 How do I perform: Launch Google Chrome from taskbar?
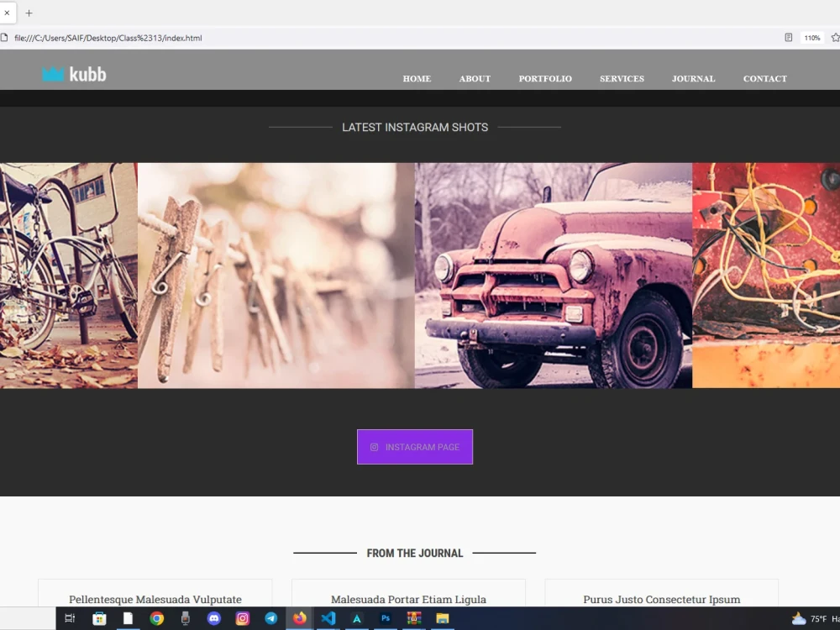point(156,618)
